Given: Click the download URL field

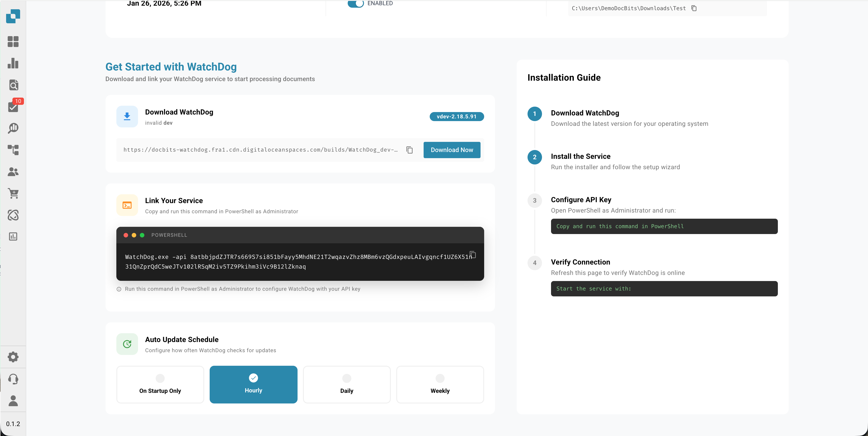Looking at the screenshot, I should coord(259,150).
